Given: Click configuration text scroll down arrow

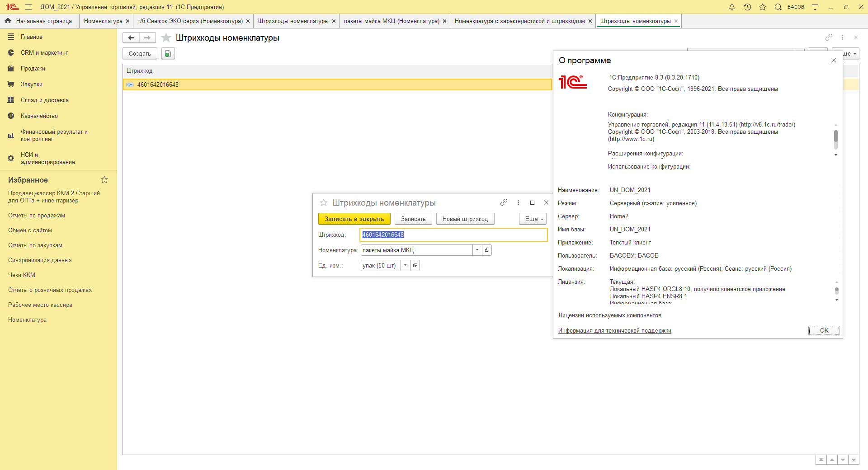Looking at the screenshot, I should [x=836, y=155].
